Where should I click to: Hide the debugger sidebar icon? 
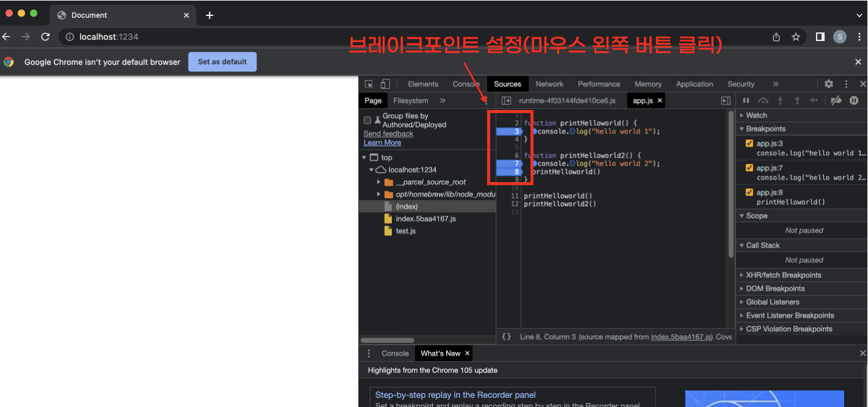point(726,101)
